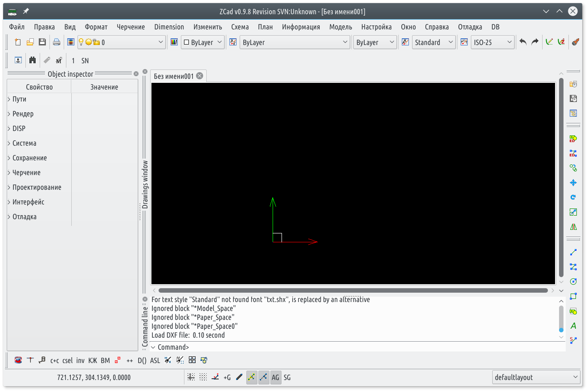Click the Save floppy disk icon
588x392 pixels.
(x=42, y=42)
